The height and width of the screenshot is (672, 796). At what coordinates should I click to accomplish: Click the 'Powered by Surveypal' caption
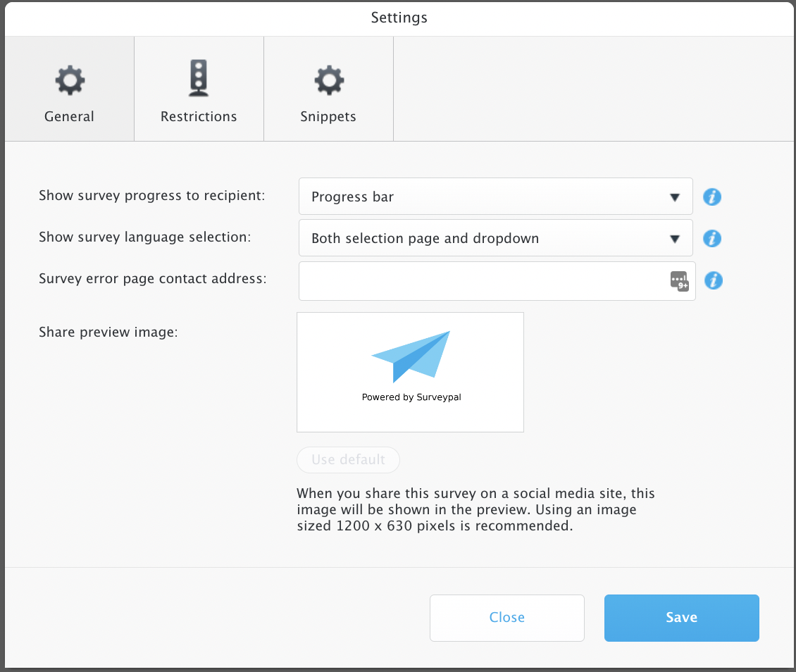click(x=411, y=397)
